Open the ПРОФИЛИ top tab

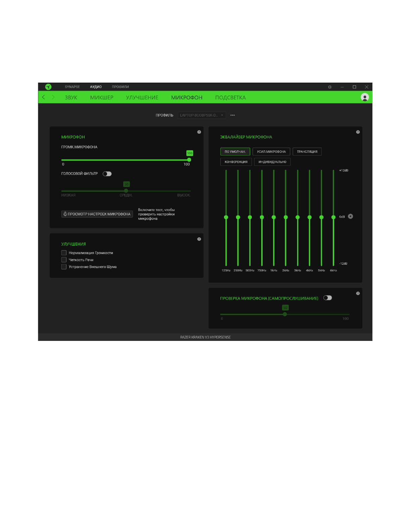[x=120, y=87]
